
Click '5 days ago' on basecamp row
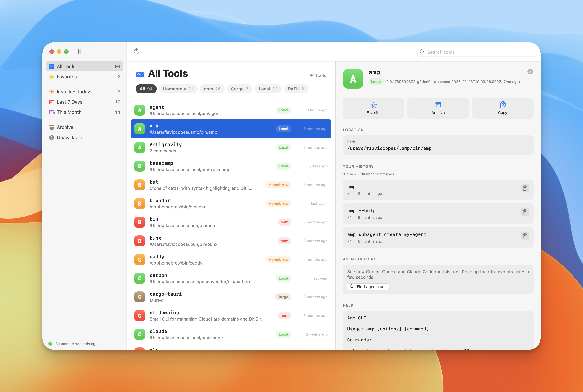[318, 166]
